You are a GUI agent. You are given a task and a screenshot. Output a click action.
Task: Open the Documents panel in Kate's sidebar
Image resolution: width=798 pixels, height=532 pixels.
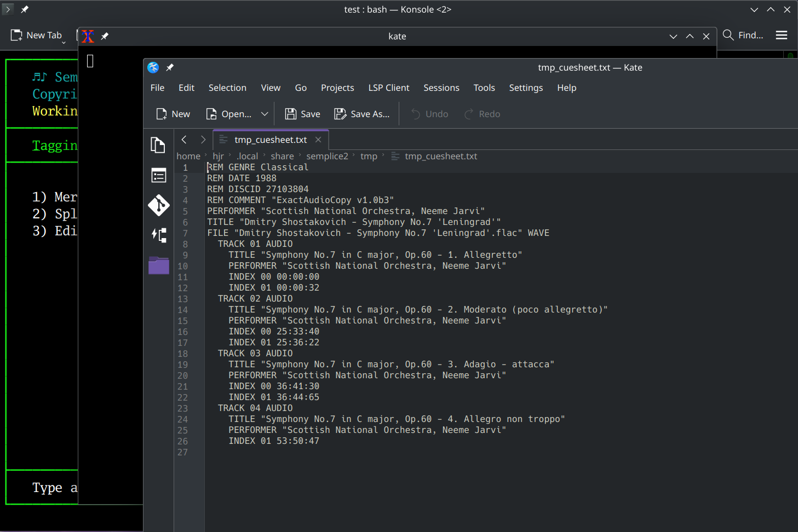click(x=158, y=145)
